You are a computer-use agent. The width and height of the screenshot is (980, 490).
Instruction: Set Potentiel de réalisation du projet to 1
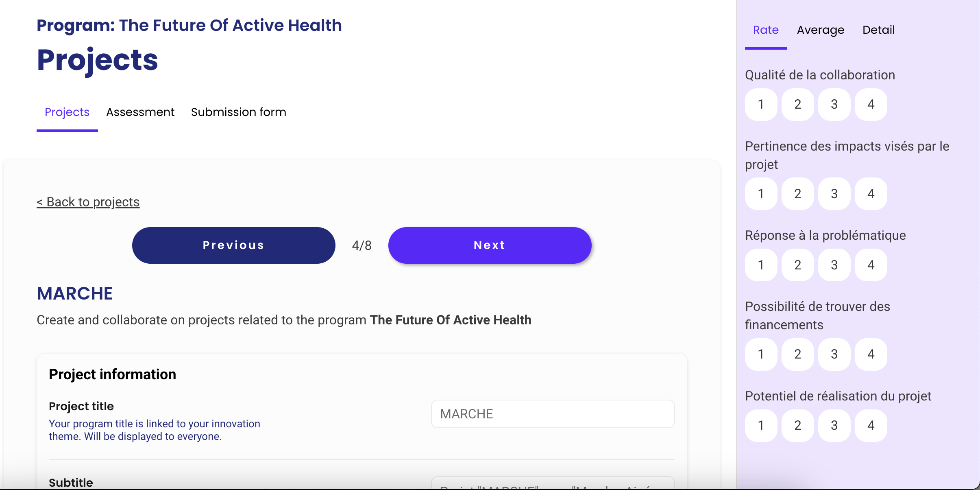coord(761,425)
